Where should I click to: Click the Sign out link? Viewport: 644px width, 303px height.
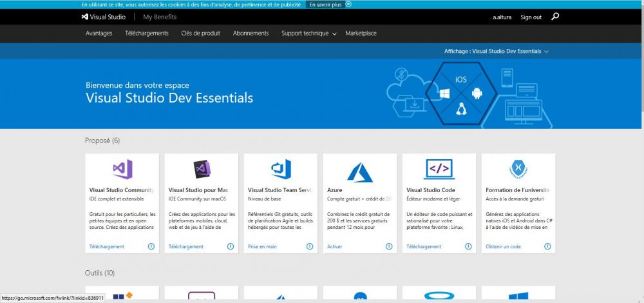tap(531, 17)
